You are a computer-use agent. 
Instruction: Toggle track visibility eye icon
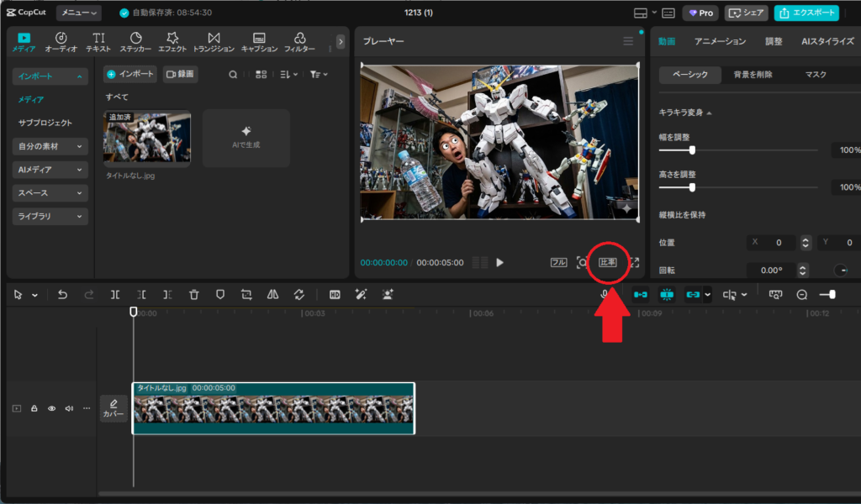[51, 409]
